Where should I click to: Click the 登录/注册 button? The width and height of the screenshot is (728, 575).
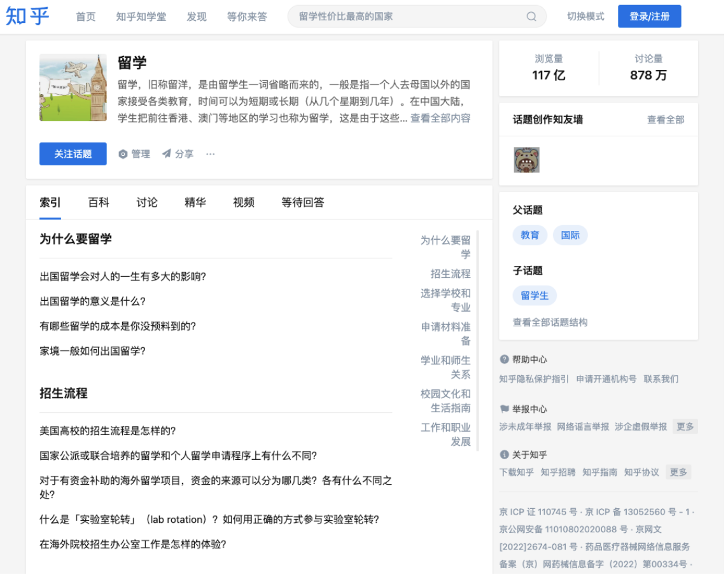click(652, 17)
